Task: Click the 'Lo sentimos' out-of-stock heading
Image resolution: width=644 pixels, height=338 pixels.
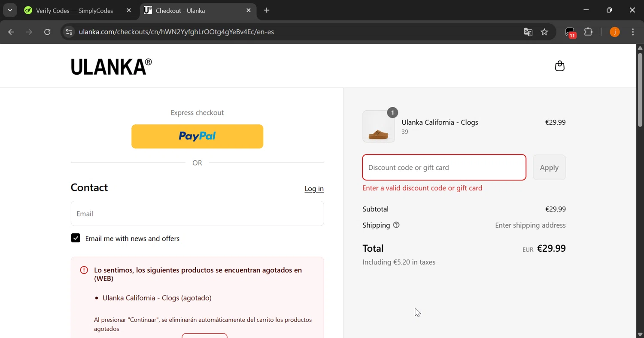Action: [198, 274]
